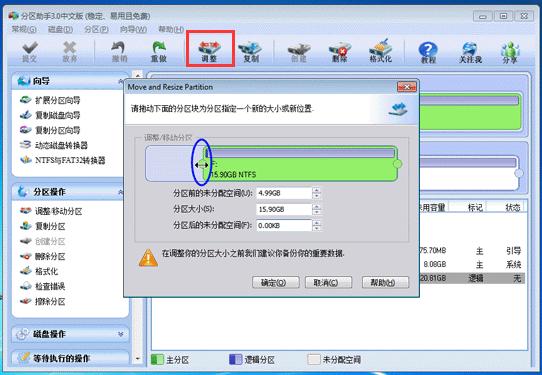The image size is (542, 375).
Task: Click the 状态 column header
Action: click(x=513, y=207)
